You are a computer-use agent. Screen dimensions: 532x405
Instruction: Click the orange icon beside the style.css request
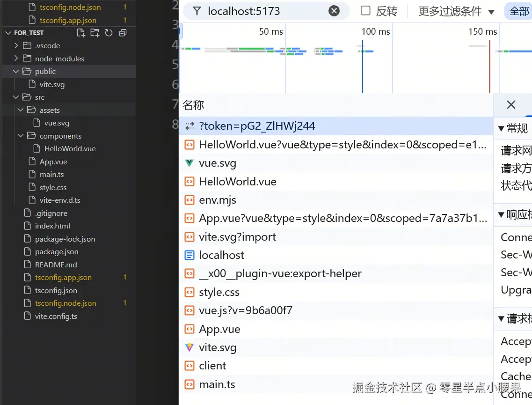189,292
